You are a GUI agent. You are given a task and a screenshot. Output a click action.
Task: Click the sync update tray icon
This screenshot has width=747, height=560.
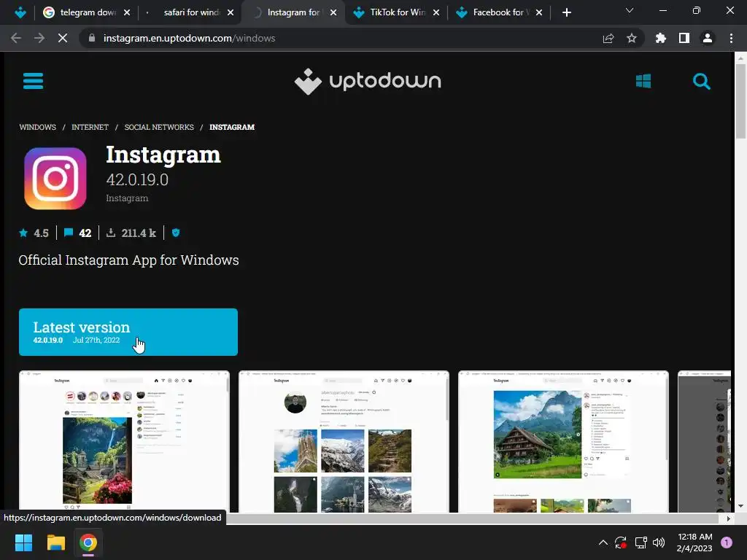(x=621, y=542)
